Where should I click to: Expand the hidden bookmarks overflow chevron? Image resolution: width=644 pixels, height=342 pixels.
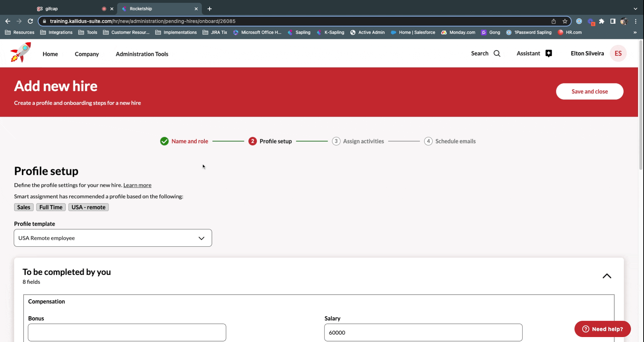(x=635, y=33)
